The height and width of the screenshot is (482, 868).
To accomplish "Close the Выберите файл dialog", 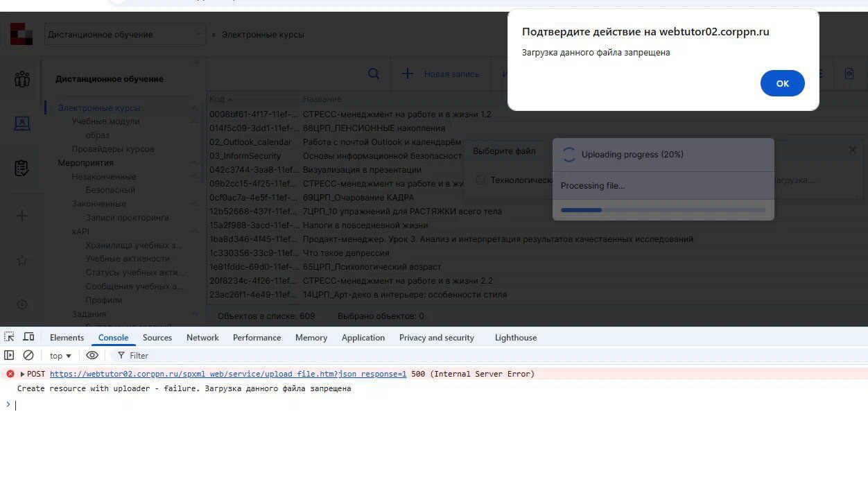I will tap(852, 150).
